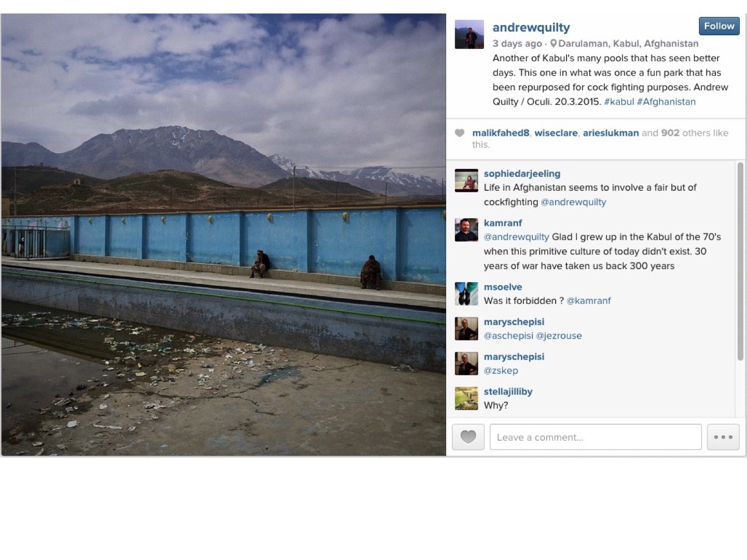Viewport: 747px width, 560px height.
Task: Click in the Leave a comment field
Action: point(596,437)
